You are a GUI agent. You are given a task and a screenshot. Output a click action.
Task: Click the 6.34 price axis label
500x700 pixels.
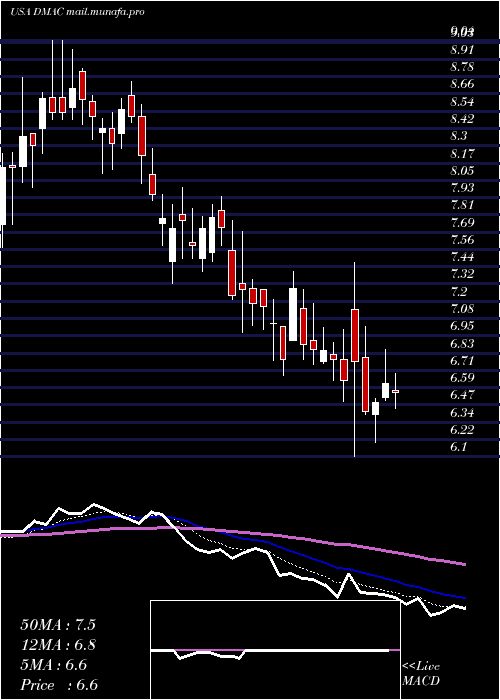click(462, 412)
